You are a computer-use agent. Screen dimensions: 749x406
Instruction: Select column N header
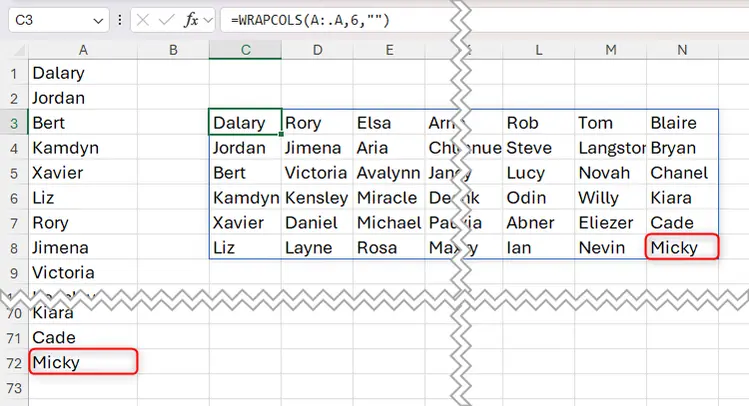pyautogui.click(x=682, y=49)
